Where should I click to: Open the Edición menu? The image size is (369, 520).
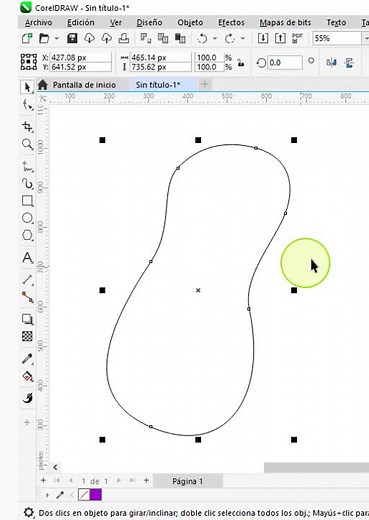coord(81,23)
